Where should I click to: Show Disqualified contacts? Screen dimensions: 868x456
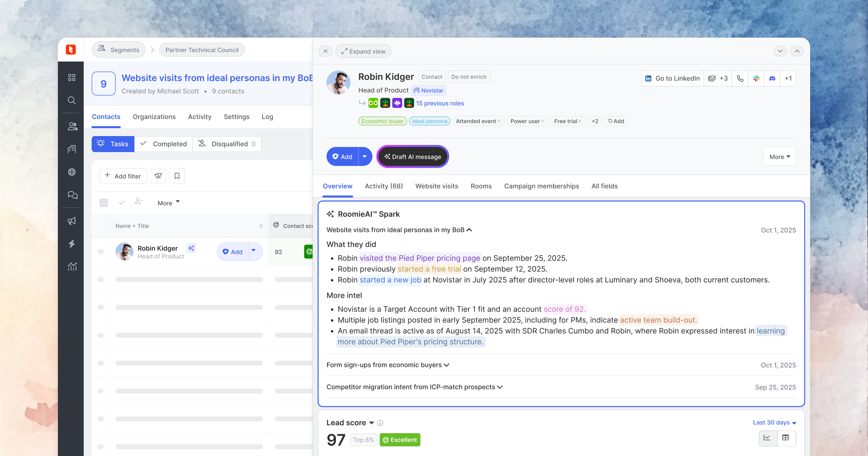227,144
